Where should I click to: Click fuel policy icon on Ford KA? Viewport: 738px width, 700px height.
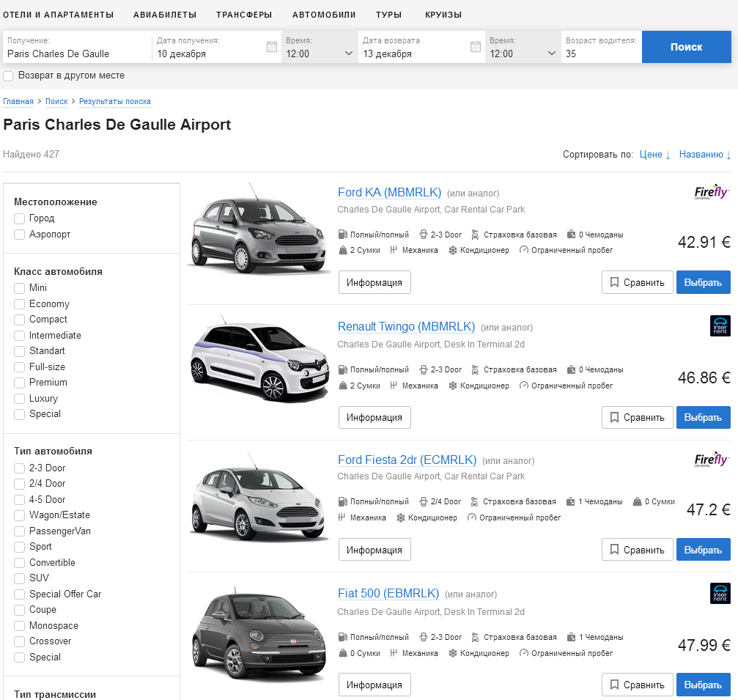point(343,235)
